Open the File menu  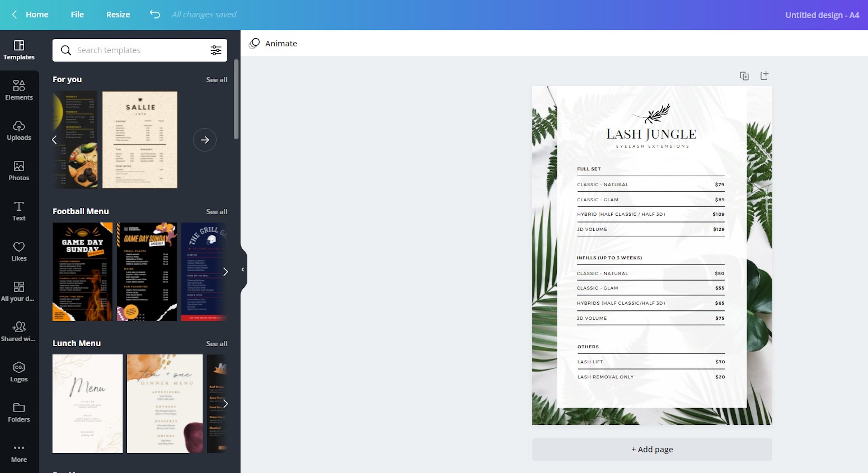78,14
